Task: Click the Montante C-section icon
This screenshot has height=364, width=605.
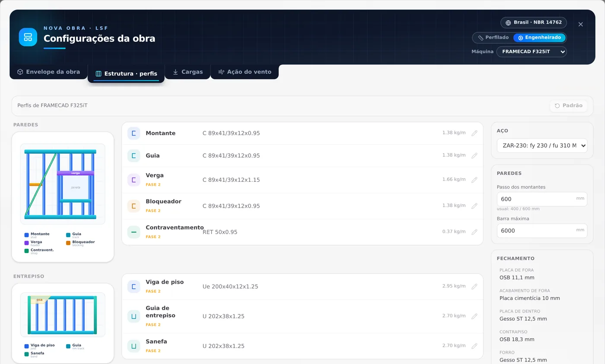Action: [x=134, y=133]
